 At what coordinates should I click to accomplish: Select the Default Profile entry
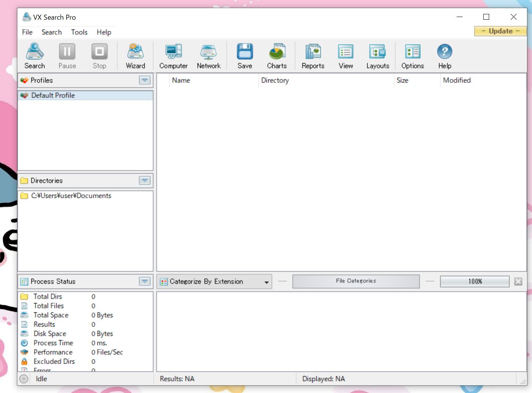click(85, 95)
